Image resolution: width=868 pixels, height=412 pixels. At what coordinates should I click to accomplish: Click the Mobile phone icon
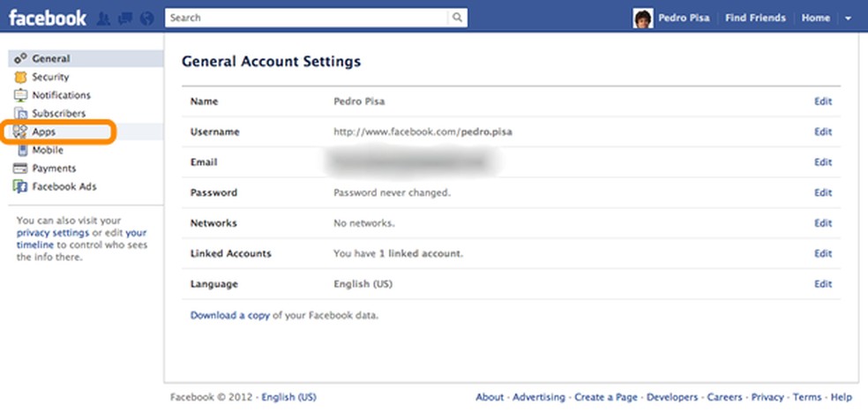pos(23,150)
